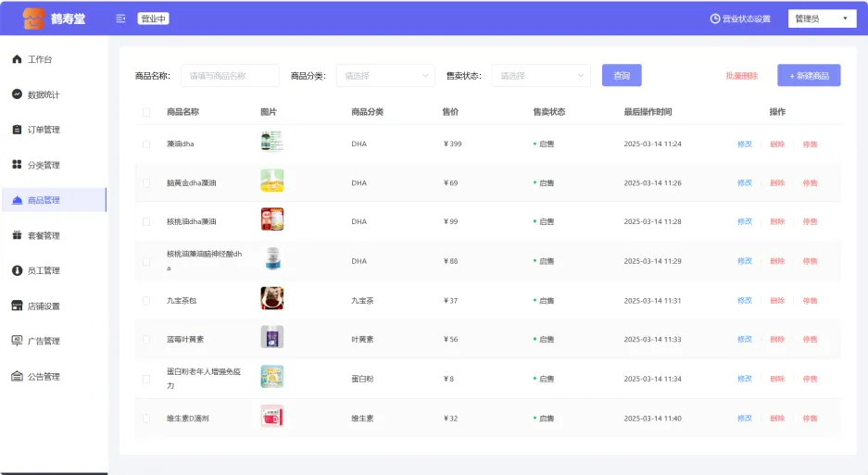This screenshot has width=868, height=475.
Task: Click the 订单管理 clipboard icon
Action: [x=17, y=130]
